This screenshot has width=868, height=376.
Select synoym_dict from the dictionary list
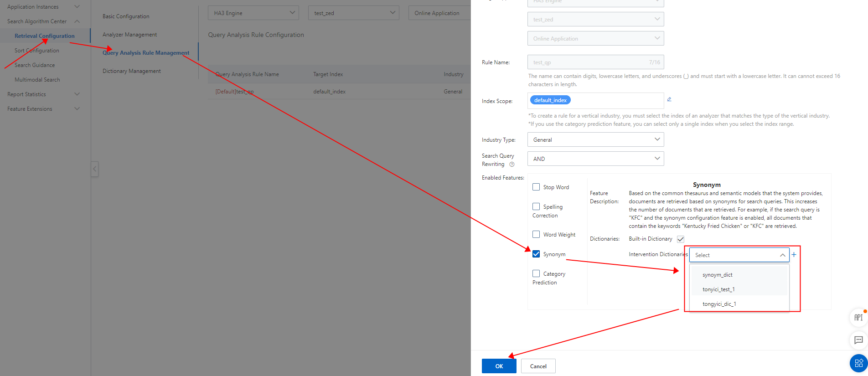pos(739,275)
